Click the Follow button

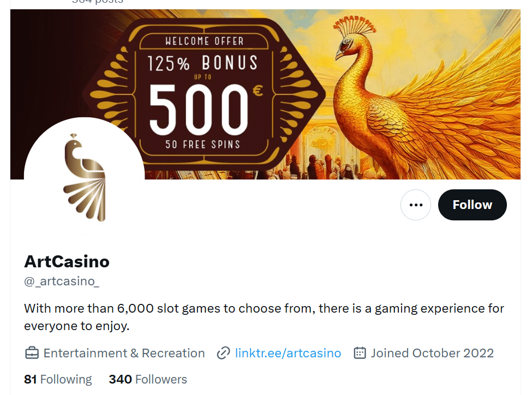[472, 205]
